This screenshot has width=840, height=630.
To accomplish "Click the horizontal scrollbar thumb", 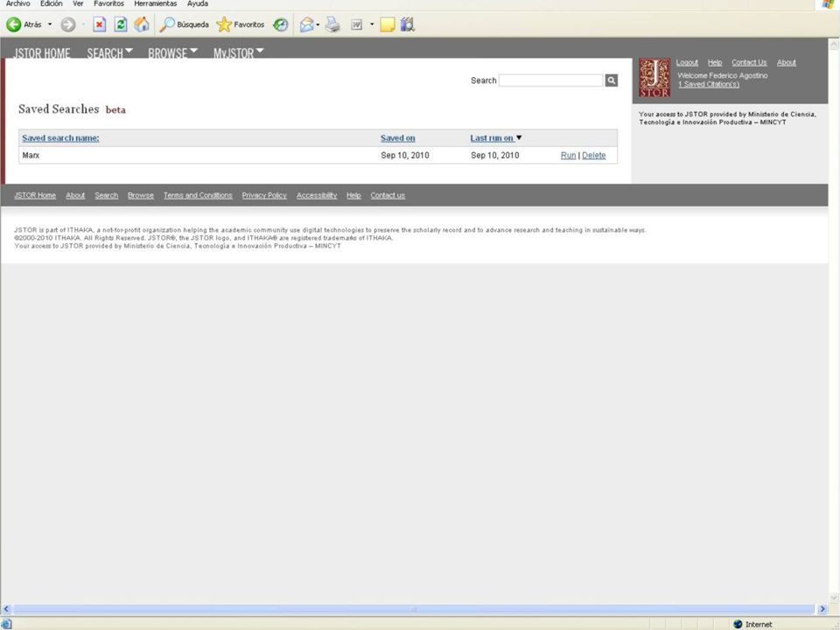I will 414,609.
